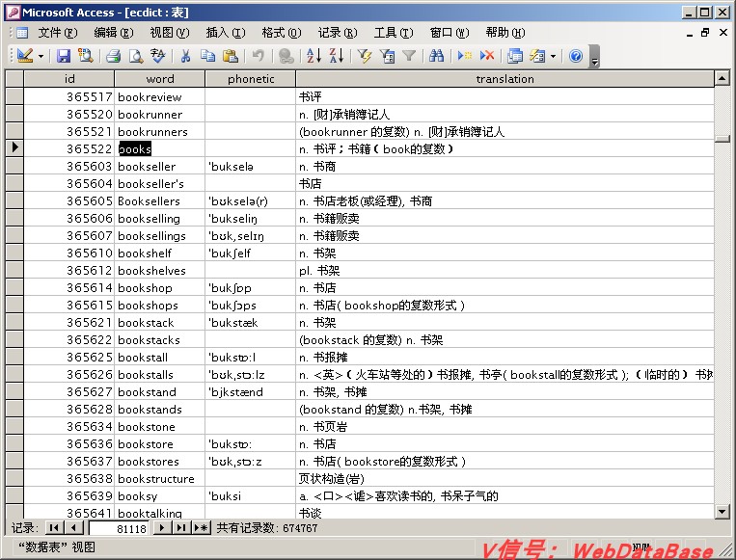Viewport: 736px width, 560px height.
Task: Click translation cell '页状构造(岩)'
Action: pyautogui.click(x=505, y=478)
